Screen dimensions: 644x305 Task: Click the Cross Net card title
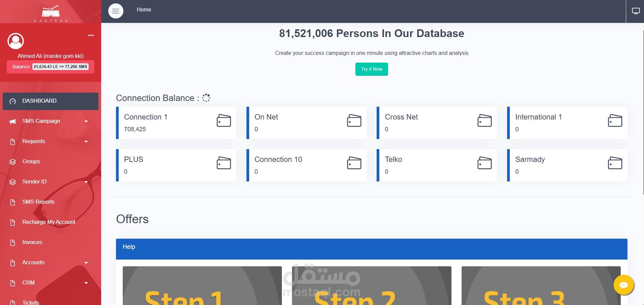401,117
